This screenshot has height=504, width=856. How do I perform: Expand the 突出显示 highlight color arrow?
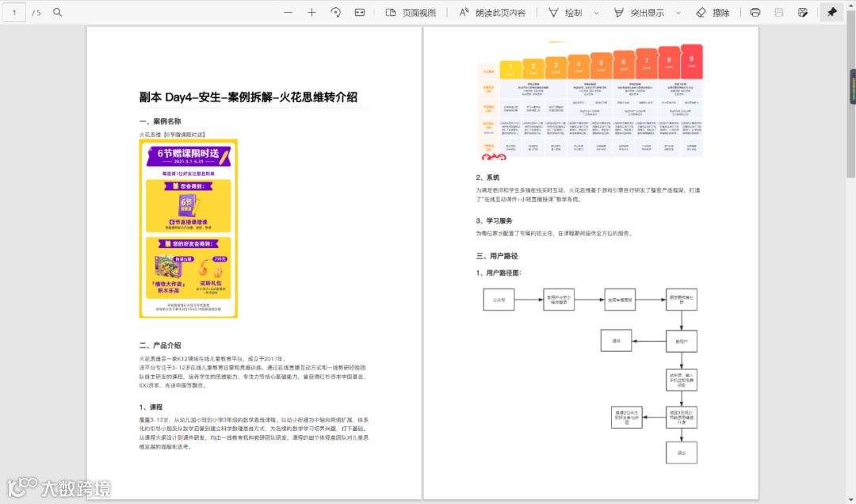pos(678,13)
